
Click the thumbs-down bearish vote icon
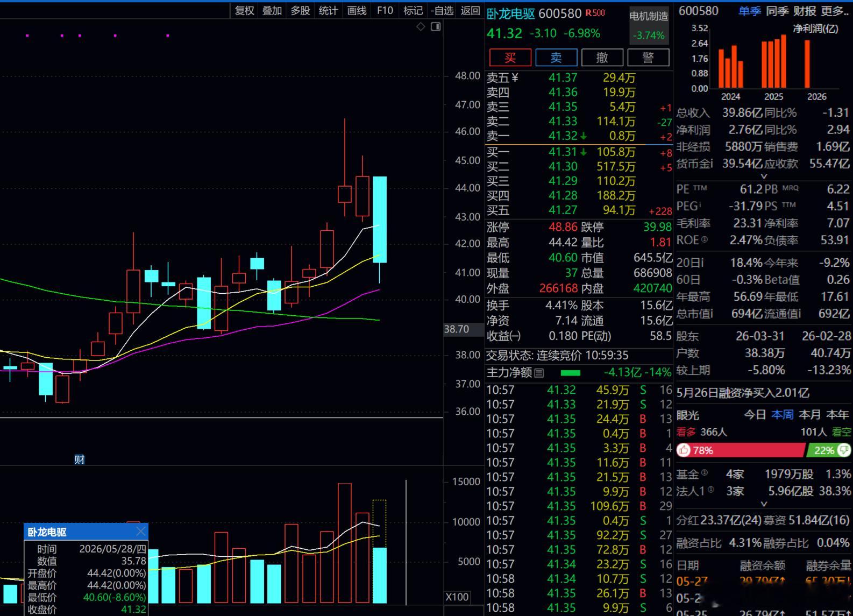click(x=844, y=450)
